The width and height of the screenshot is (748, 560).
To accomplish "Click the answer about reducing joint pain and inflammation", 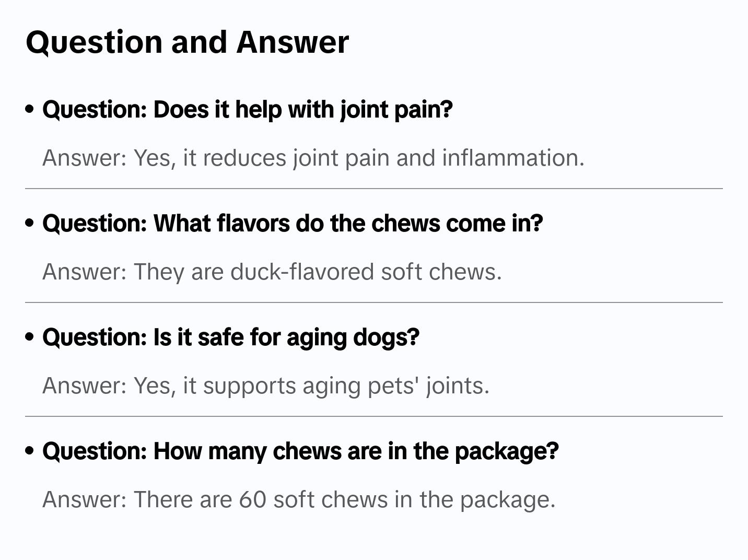I will click(313, 158).
